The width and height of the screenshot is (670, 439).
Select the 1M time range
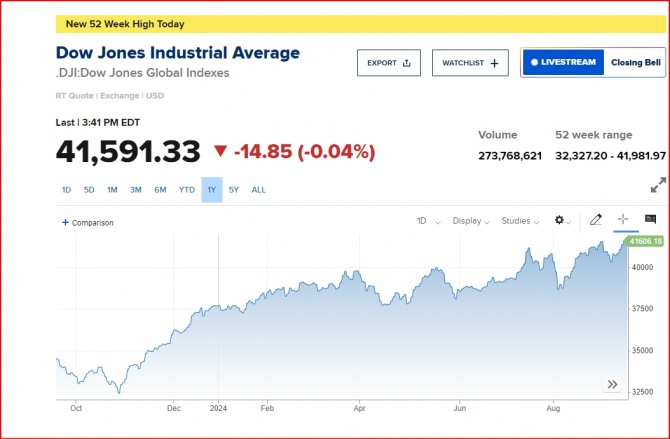coord(112,190)
